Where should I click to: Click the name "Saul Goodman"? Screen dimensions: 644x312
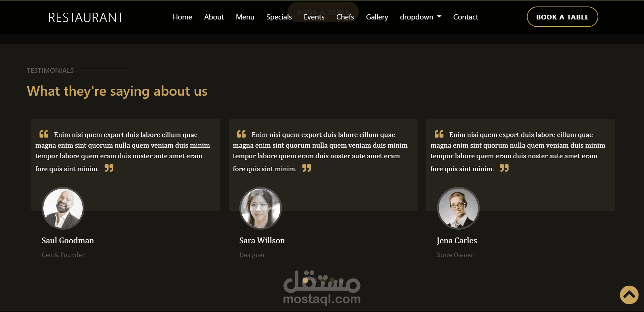(68, 241)
